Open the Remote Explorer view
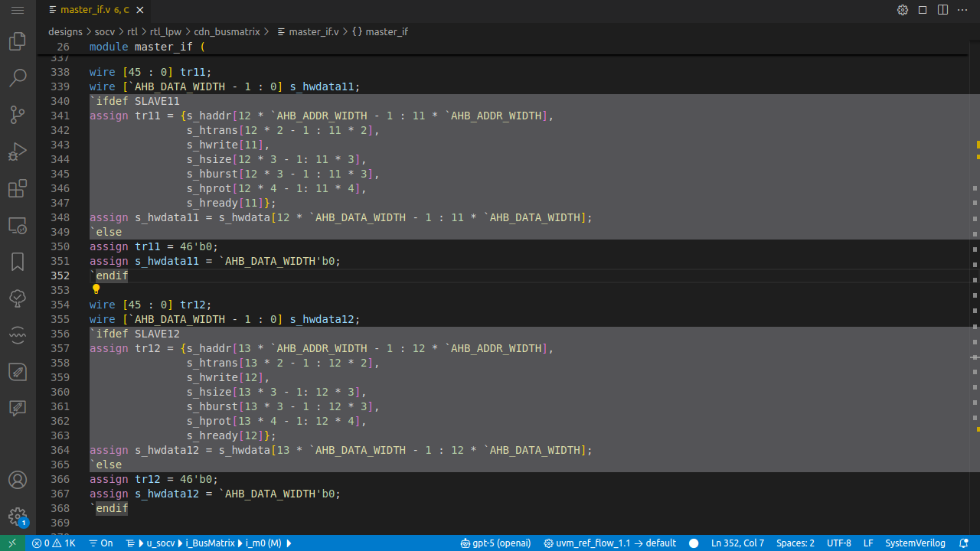This screenshot has width=980, height=551. [x=17, y=226]
